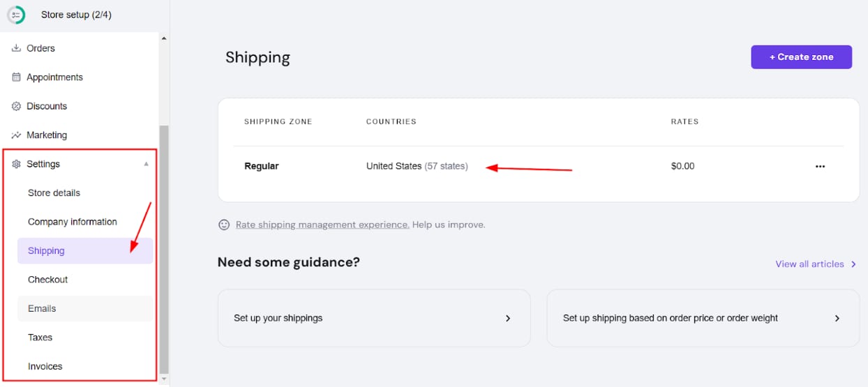Click the Marketing chart icon

pos(17,135)
